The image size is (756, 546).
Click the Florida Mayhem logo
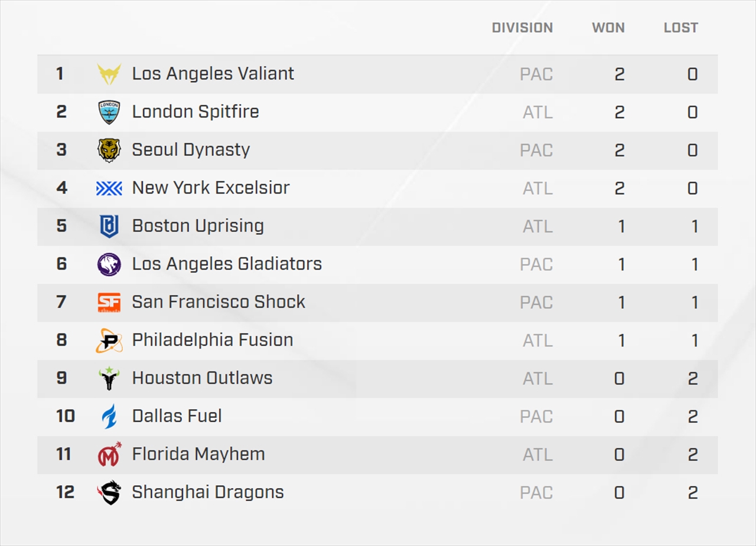[109, 455]
